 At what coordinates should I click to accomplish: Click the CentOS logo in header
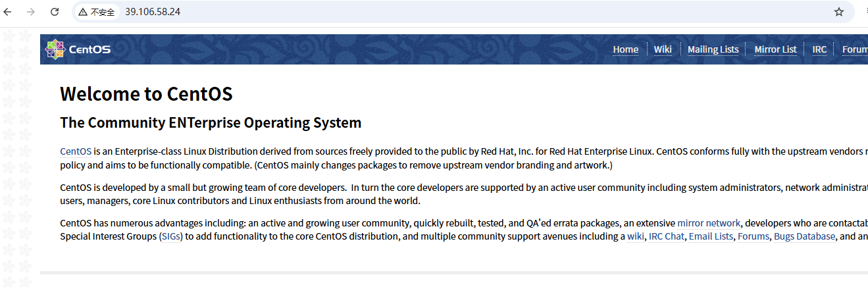[x=78, y=49]
